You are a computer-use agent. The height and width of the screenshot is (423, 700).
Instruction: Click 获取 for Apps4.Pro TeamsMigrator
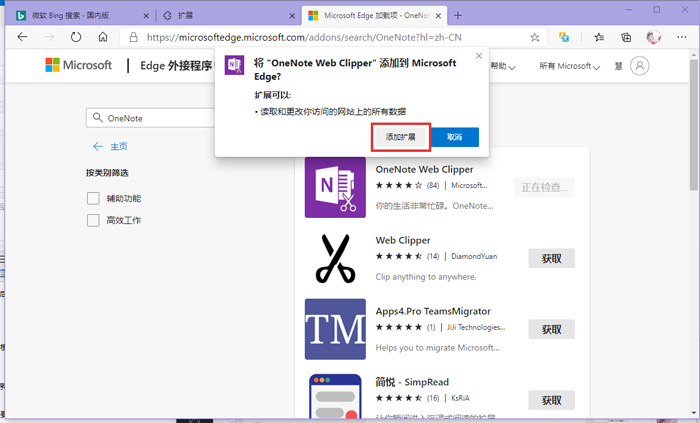coord(551,329)
